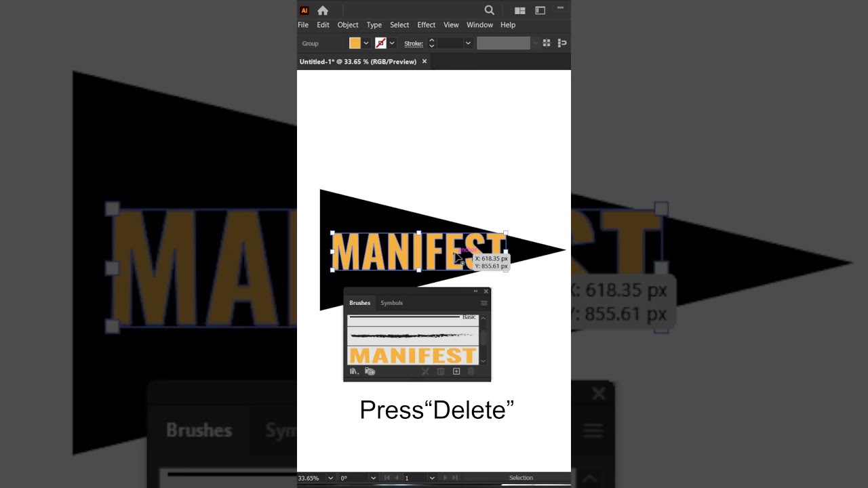
Task: Open Brush Libraries Menu icon
Action: (x=354, y=371)
